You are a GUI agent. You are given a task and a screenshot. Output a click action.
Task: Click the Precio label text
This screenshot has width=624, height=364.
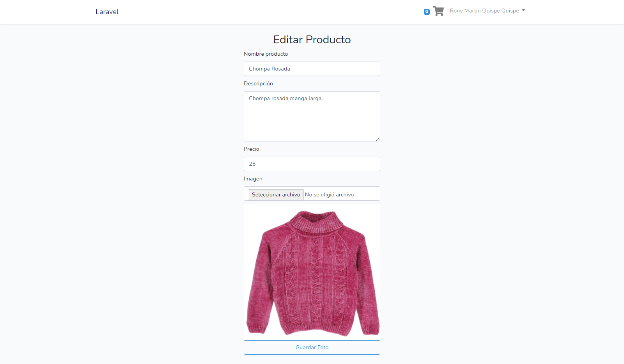(x=252, y=149)
